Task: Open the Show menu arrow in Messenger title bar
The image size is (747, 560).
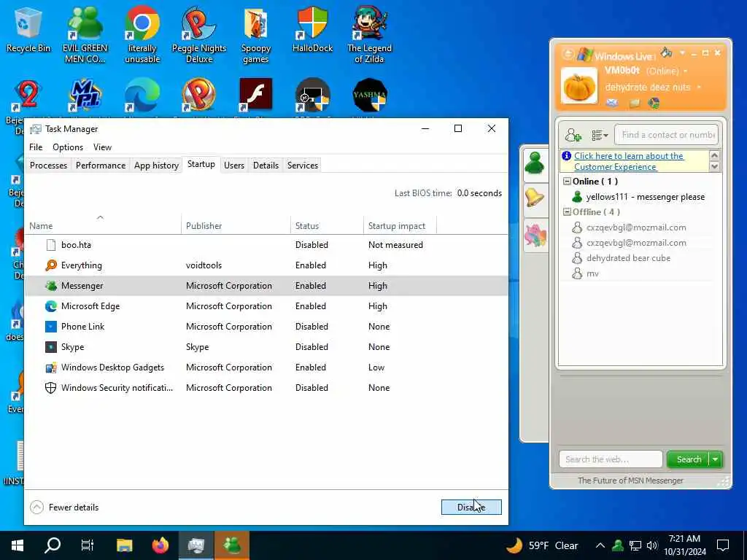Action: pos(682,52)
